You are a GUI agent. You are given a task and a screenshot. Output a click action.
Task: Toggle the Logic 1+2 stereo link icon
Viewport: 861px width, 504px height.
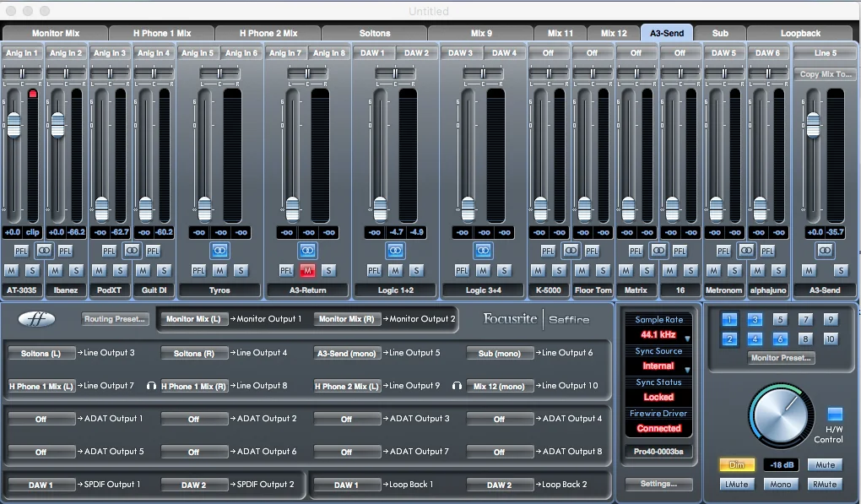click(395, 251)
